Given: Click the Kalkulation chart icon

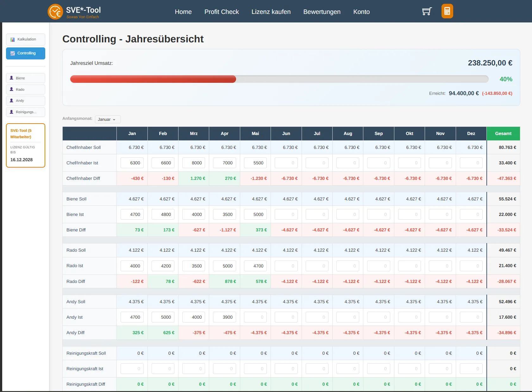Looking at the screenshot, I should point(13,40).
